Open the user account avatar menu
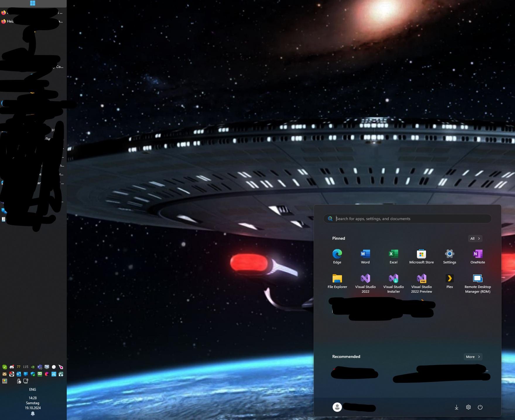 [x=337, y=407]
